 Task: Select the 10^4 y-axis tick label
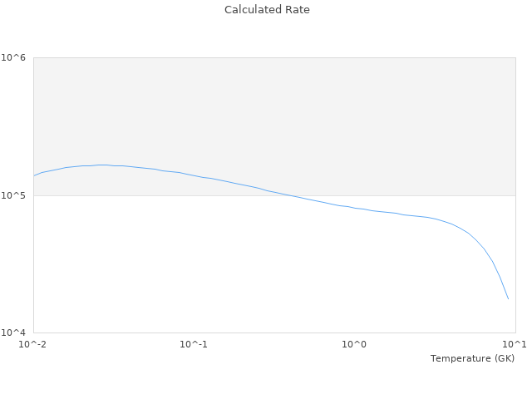(17, 332)
